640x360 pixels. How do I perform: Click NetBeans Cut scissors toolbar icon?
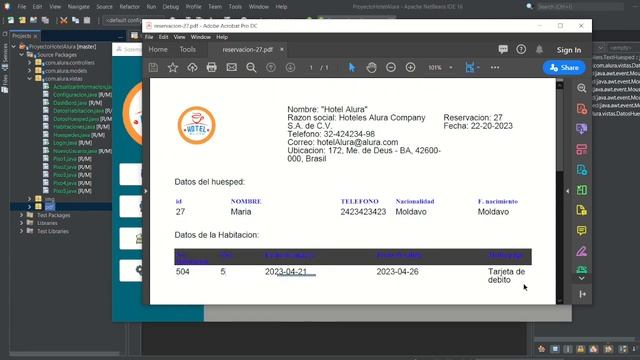tap(63, 20)
